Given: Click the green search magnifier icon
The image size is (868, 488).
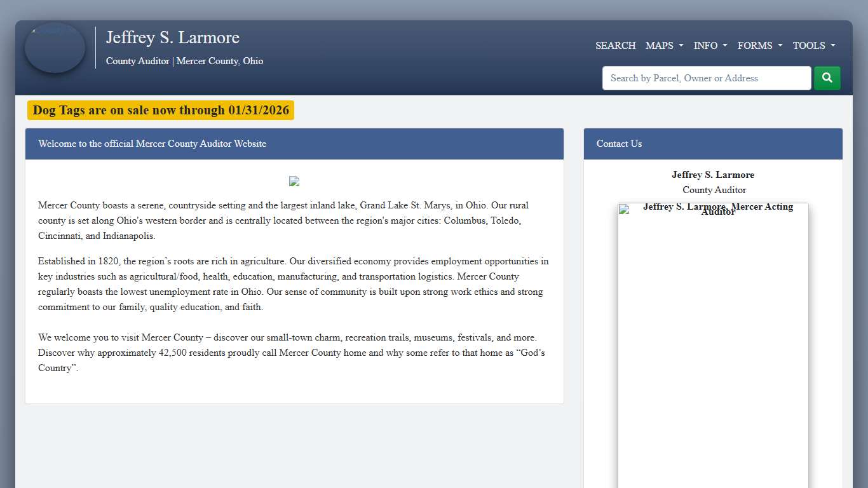Looking at the screenshot, I should (x=827, y=78).
